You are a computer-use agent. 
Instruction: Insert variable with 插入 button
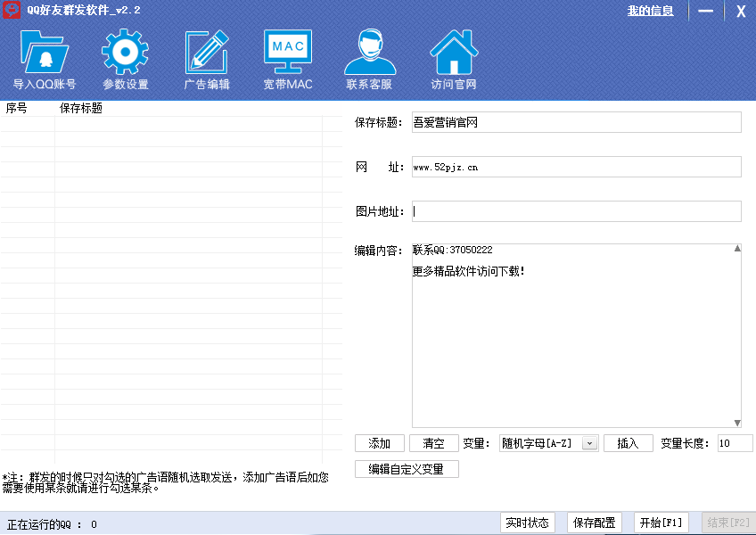point(628,443)
